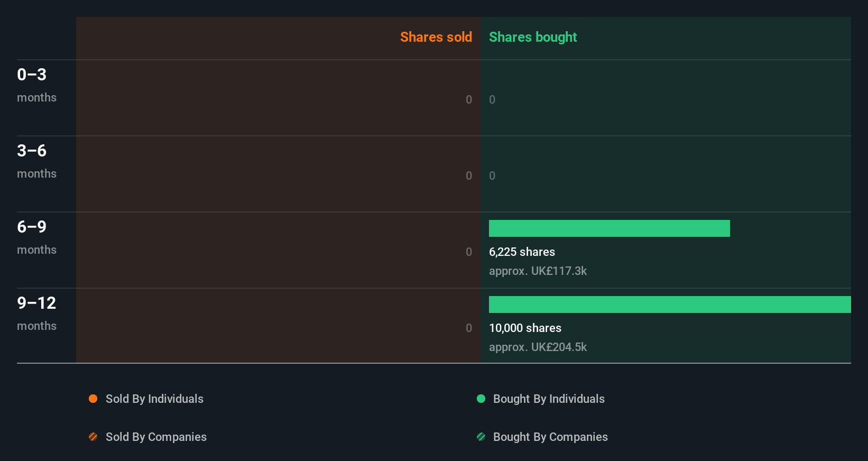868x461 pixels.
Task: Click the Shares sold column header
Action: pos(436,37)
